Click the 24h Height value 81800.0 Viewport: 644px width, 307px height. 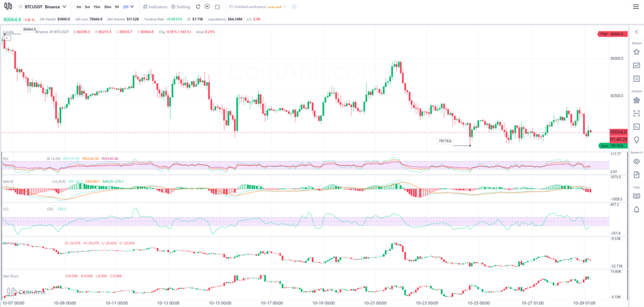pos(64,20)
